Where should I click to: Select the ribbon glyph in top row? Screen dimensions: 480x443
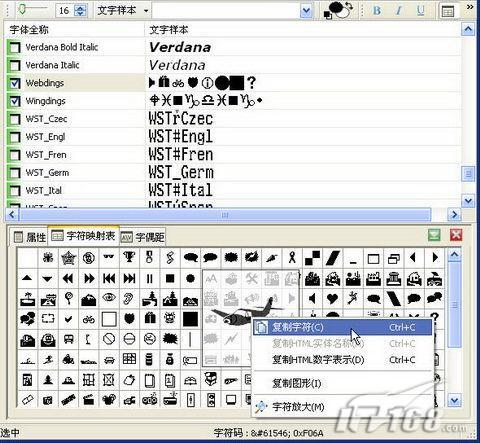pos(292,257)
